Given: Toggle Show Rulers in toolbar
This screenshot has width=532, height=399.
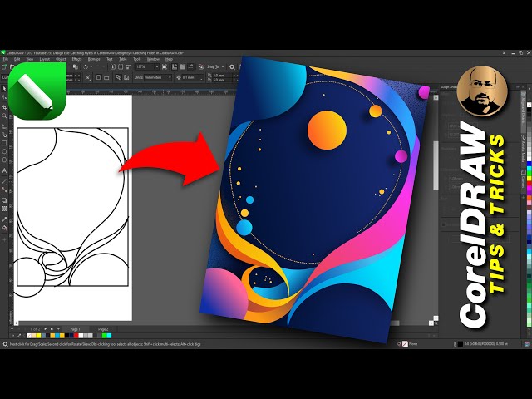Looking at the screenshot, I should point(175,66).
